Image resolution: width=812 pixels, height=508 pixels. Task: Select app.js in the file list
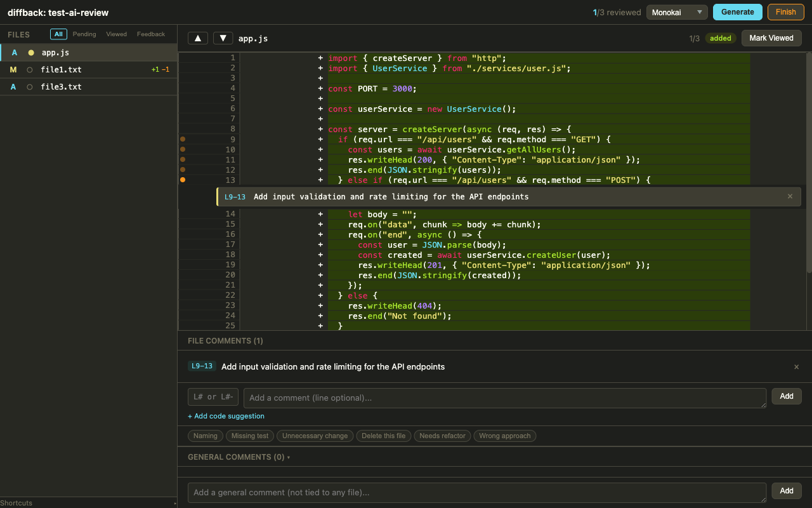coord(88,53)
